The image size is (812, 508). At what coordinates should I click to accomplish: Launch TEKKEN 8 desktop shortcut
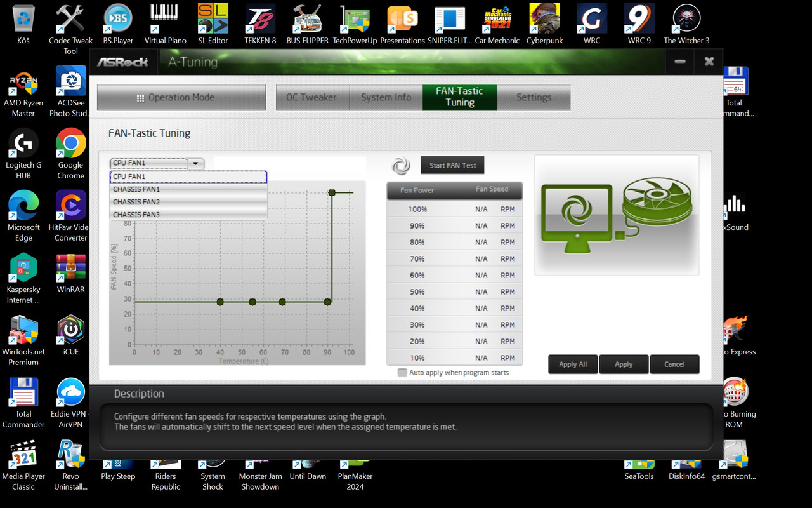pyautogui.click(x=260, y=24)
